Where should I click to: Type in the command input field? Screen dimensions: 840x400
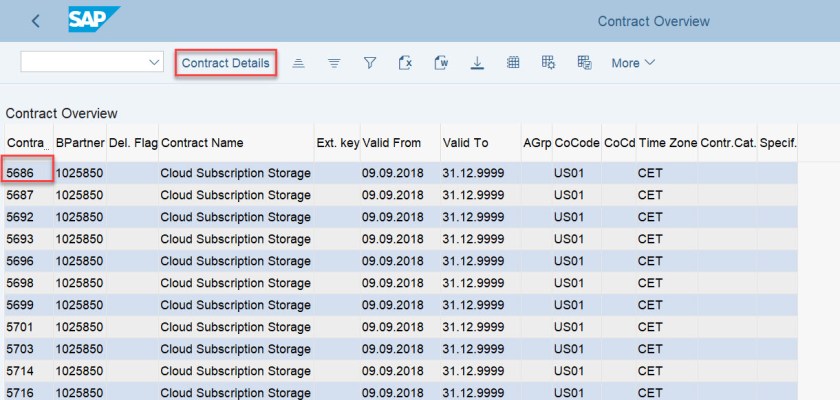82,63
